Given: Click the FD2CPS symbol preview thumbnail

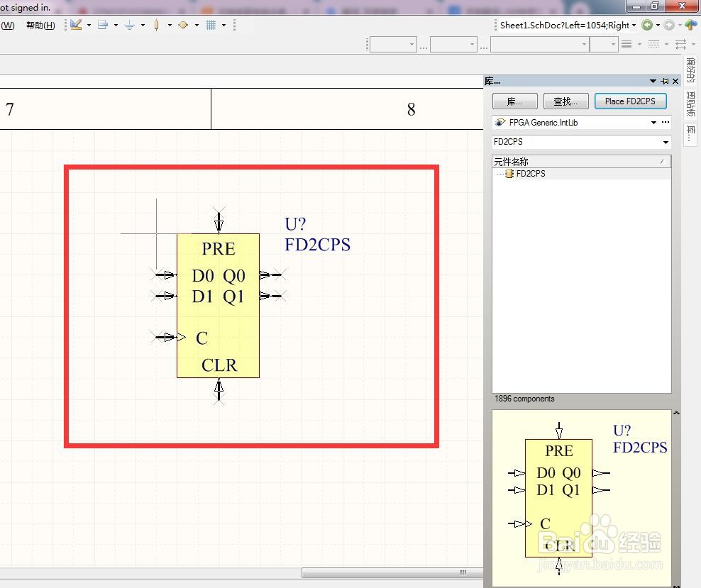Looking at the screenshot, I should [582, 497].
